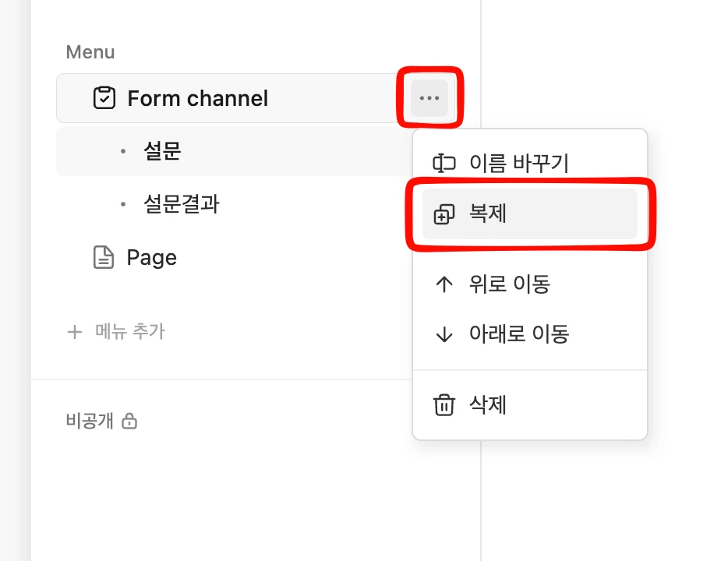Open the 설문결과 sub-item
Viewport: 728px width, 561px height.
[182, 204]
